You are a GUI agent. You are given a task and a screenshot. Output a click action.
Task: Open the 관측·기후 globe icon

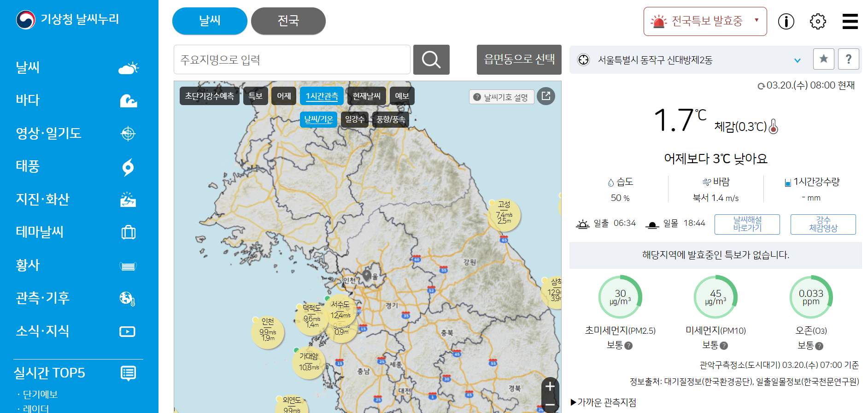128,299
